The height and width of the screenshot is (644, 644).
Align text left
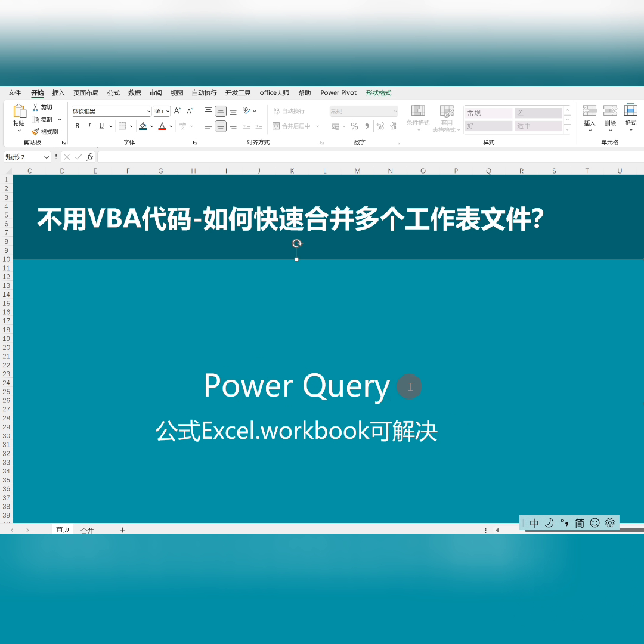click(208, 126)
